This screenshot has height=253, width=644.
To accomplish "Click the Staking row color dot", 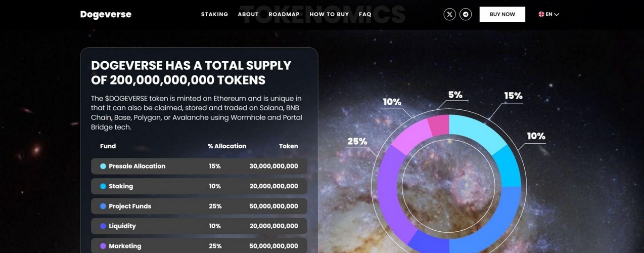I will 103,186.
